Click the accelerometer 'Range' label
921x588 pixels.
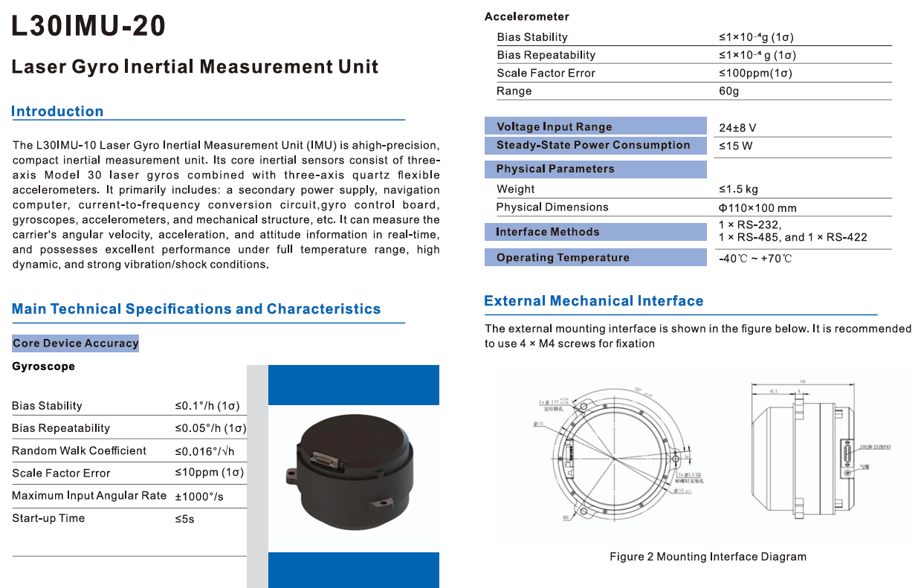[514, 91]
